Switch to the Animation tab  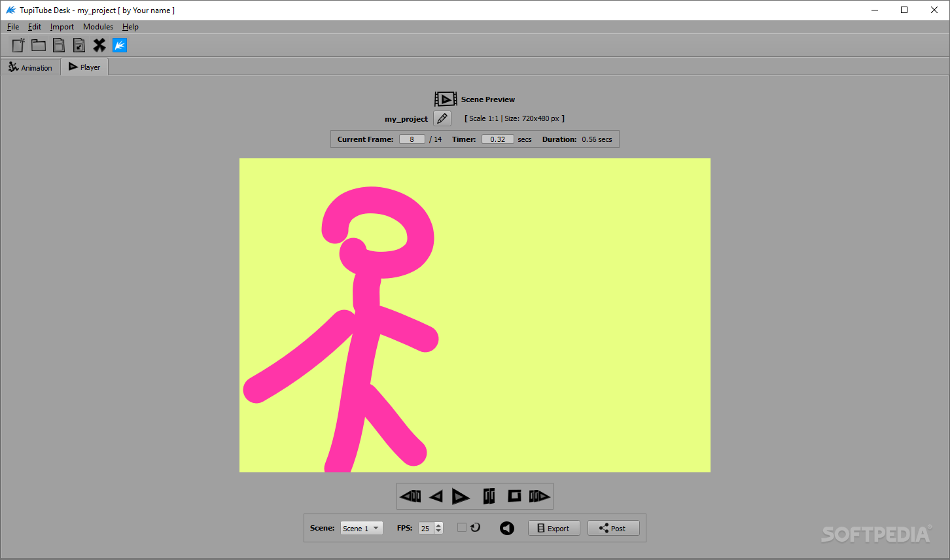point(31,67)
